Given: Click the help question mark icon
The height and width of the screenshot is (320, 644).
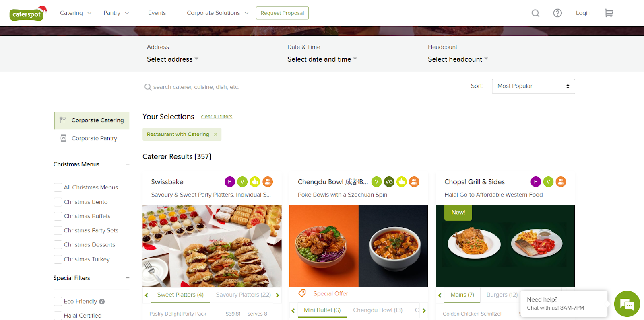Looking at the screenshot, I should point(557,13).
